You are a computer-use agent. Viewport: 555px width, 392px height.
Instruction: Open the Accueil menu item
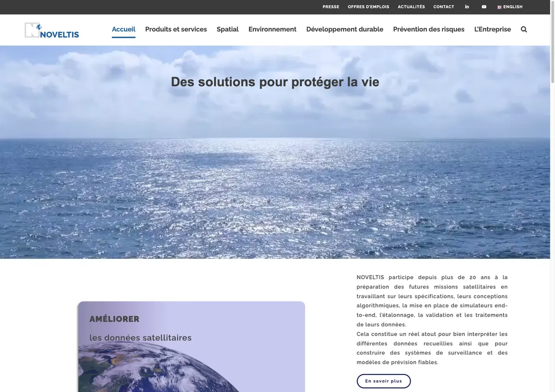point(123,29)
